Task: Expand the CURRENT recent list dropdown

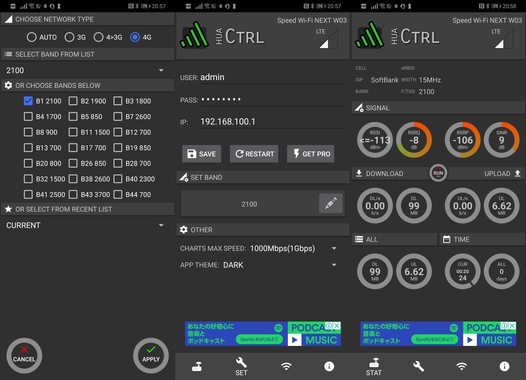Action: (87, 225)
